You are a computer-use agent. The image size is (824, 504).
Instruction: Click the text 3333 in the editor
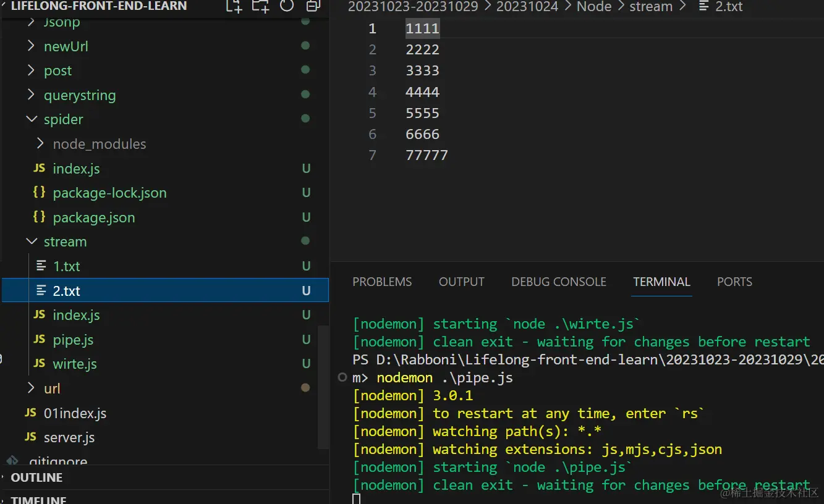pos(422,70)
